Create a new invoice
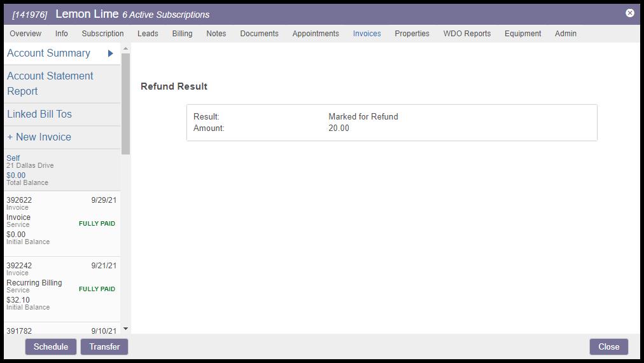The image size is (644, 363). [39, 137]
